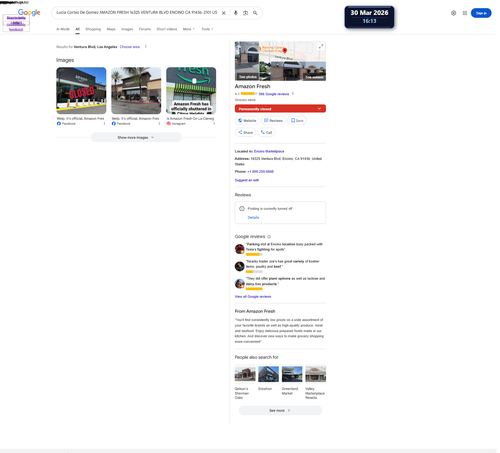Click the review about plant options and lactose
500x453 pixels.
click(x=285, y=281)
